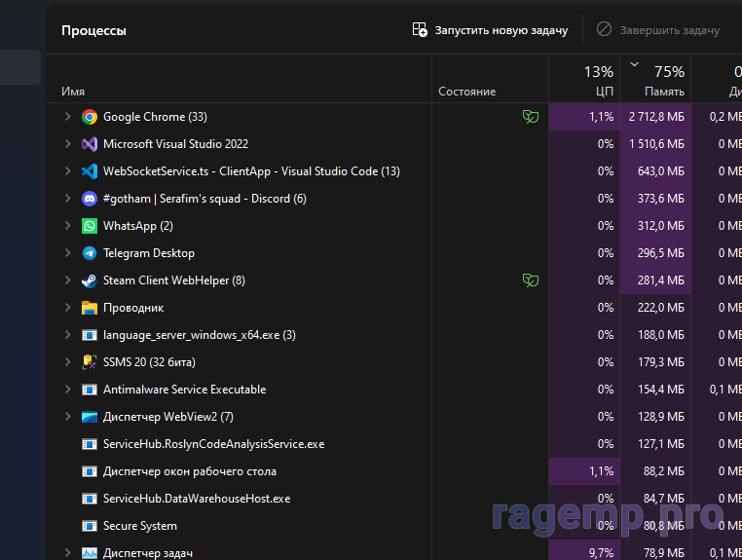Click the Диспетчер окон рабочего стола icon
The image size is (742, 560).
pyautogui.click(x=90, y=471)
